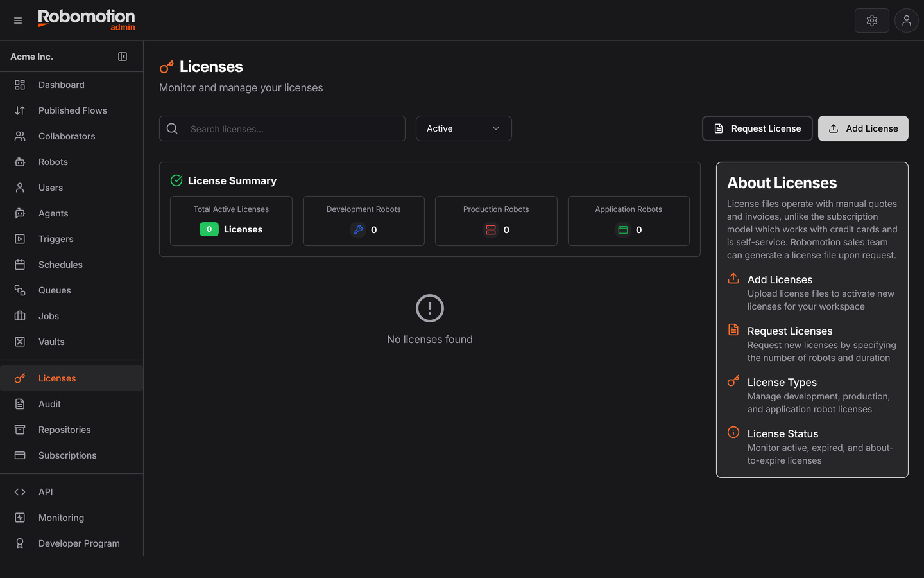Click the Request License button
The height and width of the screenshot is (578, 924).
click(757, 128)
